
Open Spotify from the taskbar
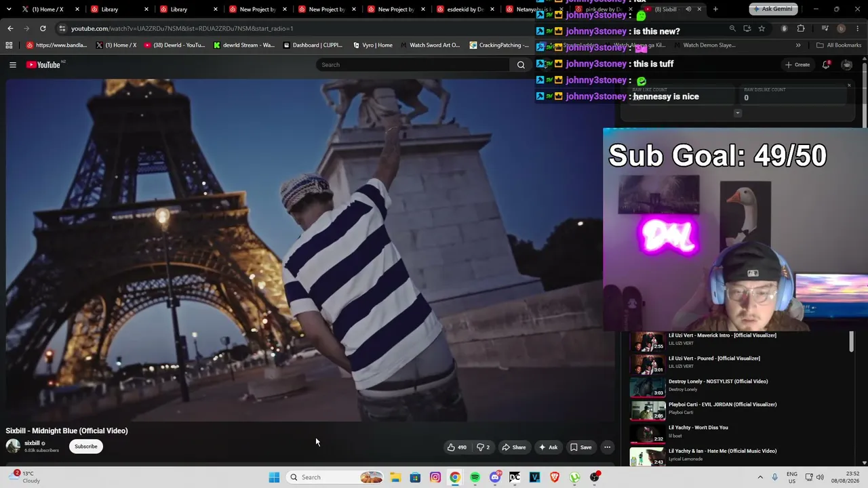pyautogui.click(x=475, y=477)
